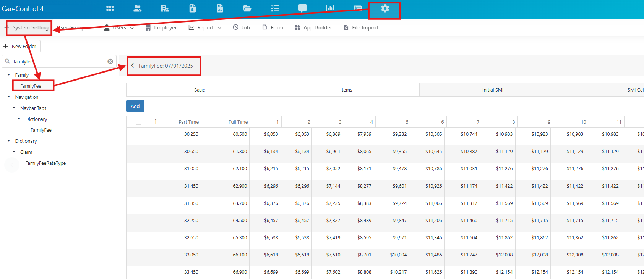The height and width of the screenshot is (279, 644).
Task: Open the bar chart icon in top bar
Action: pyautogui.click(x=330, y=8)
